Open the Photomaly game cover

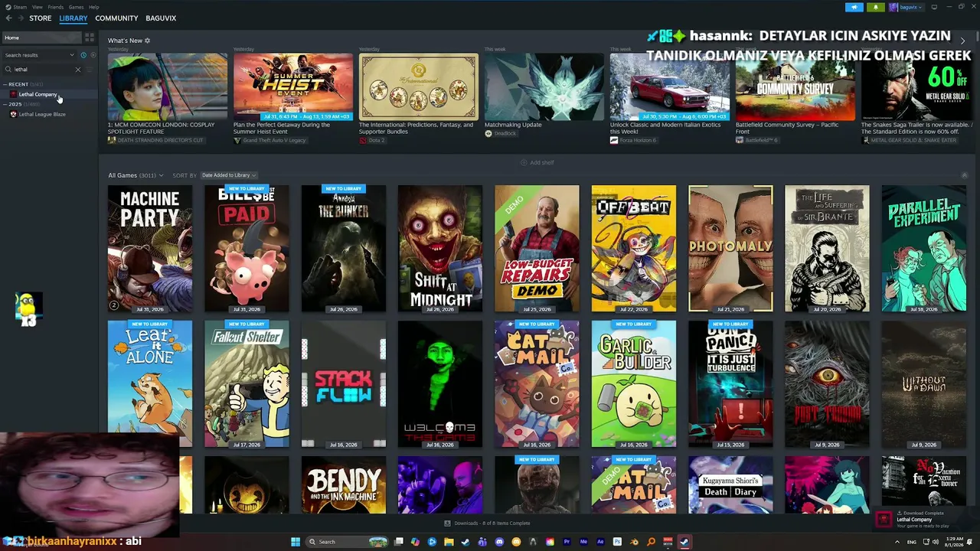click(730, 249)
